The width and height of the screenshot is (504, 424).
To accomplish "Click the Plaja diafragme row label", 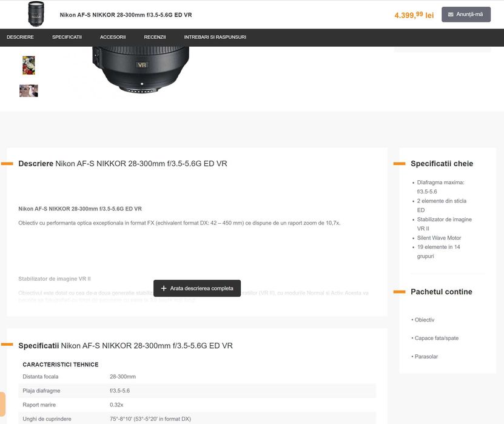I will [x=41, y=391].
